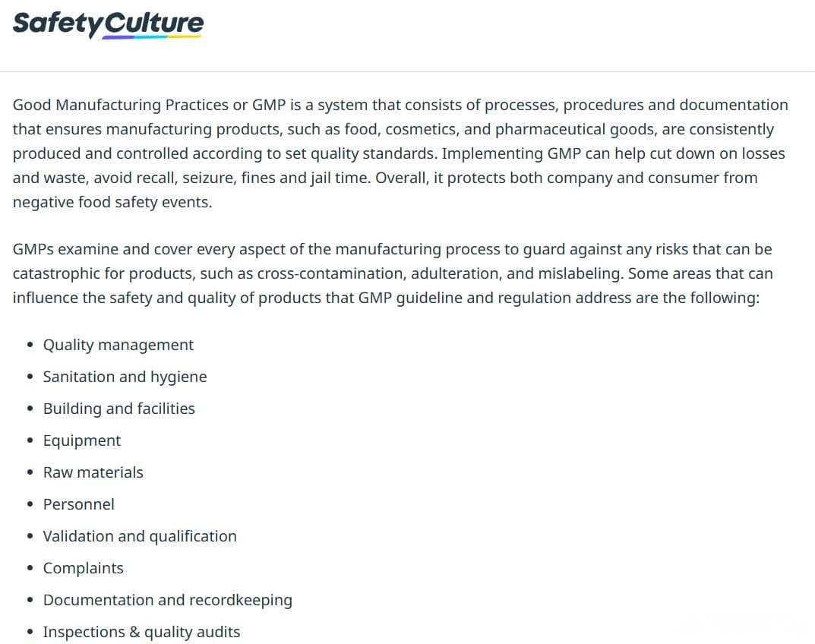Click the word 'cross-contamination' in paragraph
Screen dimensions: 815x644
tap(332, 273)
